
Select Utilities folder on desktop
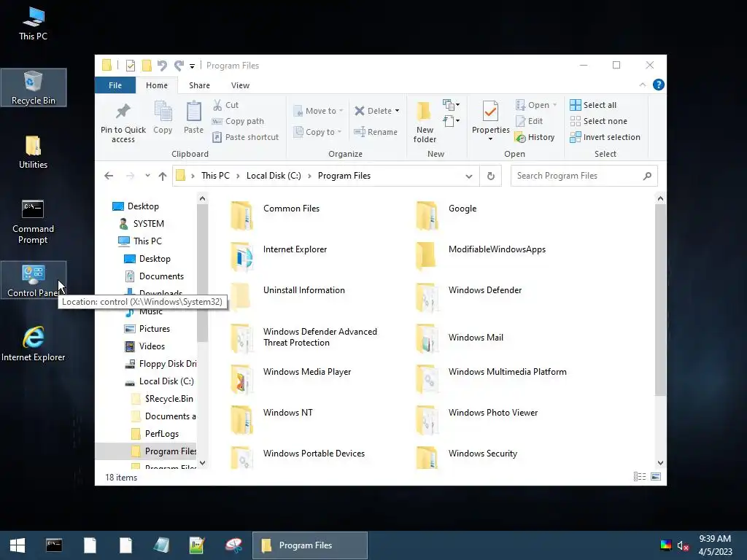(34, 152)
